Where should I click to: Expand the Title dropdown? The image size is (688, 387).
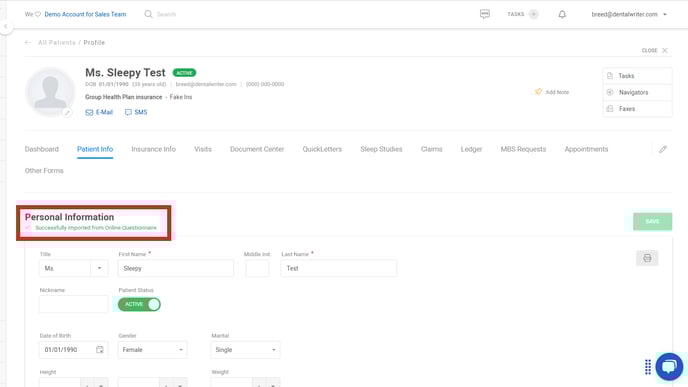pos(99,268)
